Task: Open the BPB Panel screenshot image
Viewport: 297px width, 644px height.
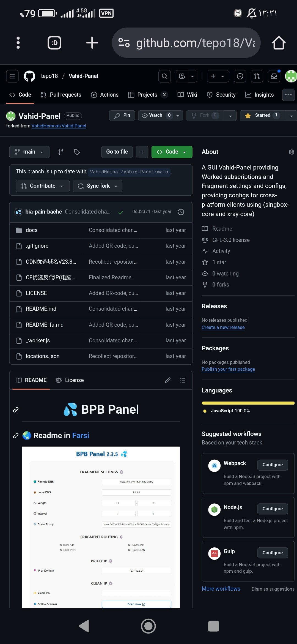Action: pyautogui.click(x=101, y=527)
